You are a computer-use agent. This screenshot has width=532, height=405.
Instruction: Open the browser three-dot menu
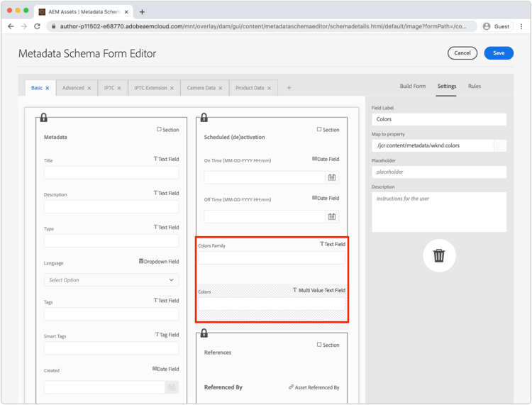pyautogui.click(x=521, y=26)
